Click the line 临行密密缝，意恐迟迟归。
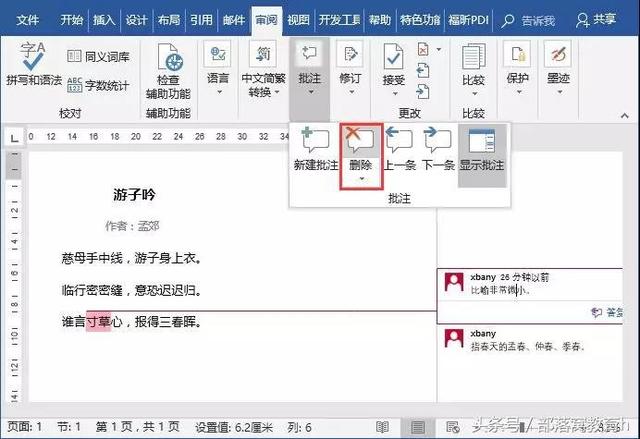The image size is (640, 439). tap(131, 290)
